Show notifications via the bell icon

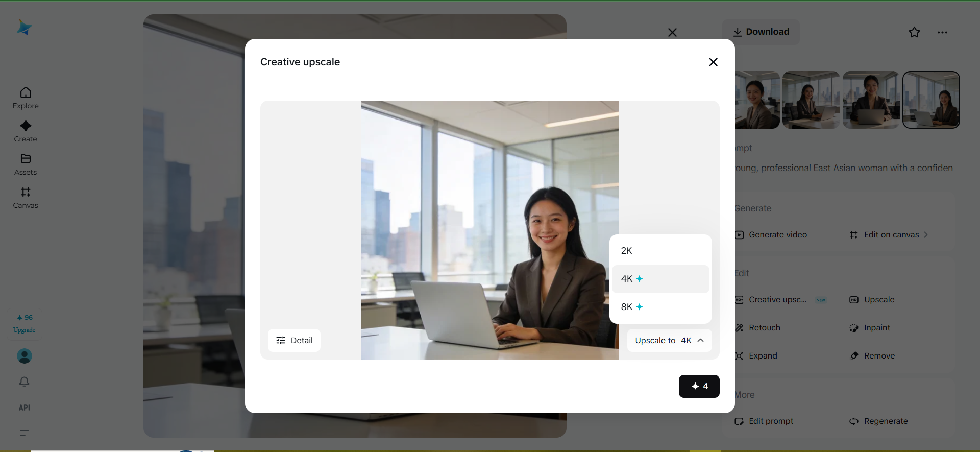(24, 382)
